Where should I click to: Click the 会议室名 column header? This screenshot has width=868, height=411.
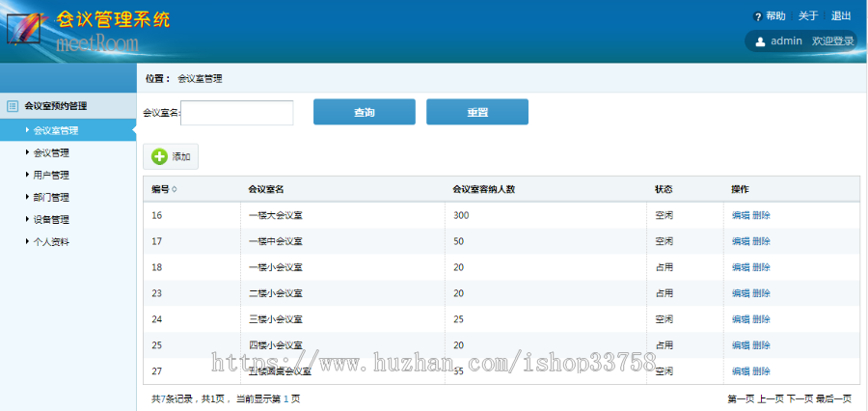[x=266, y=189]
